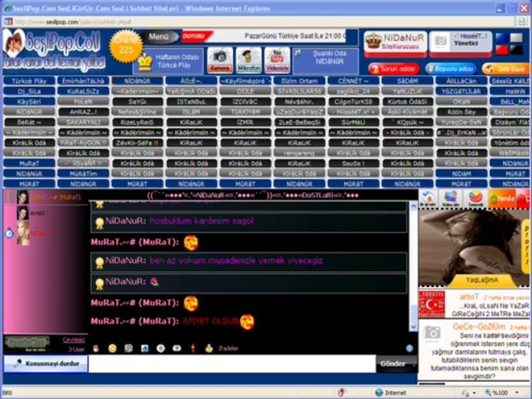
Task: Click the Gönder send button
Action: point(392,364)
